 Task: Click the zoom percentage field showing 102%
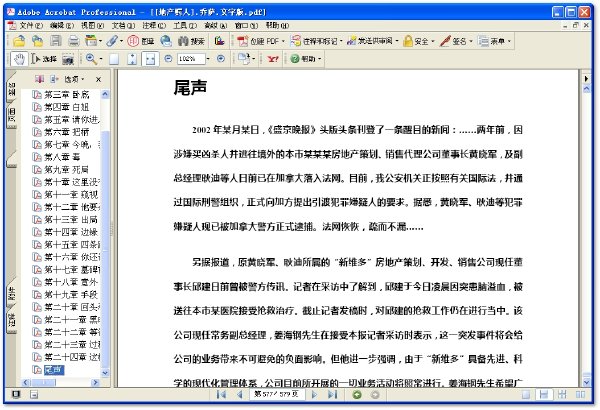click(x=191, y=59)
